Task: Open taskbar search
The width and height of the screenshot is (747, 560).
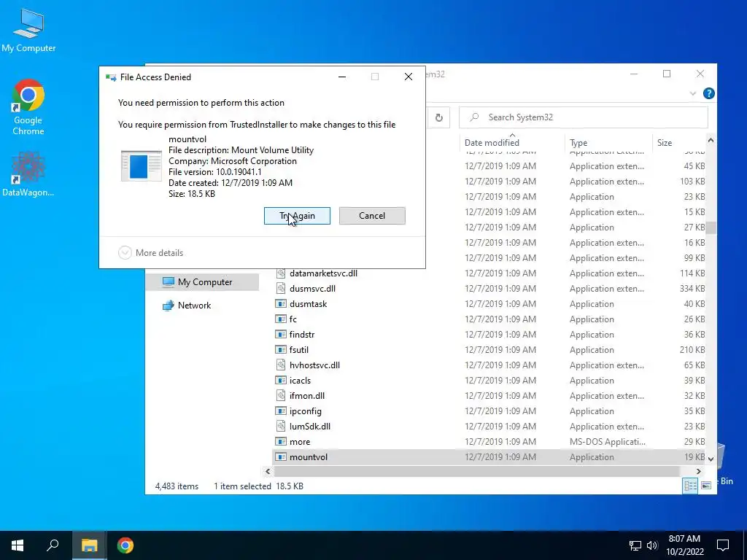Action: pos(53,545)
